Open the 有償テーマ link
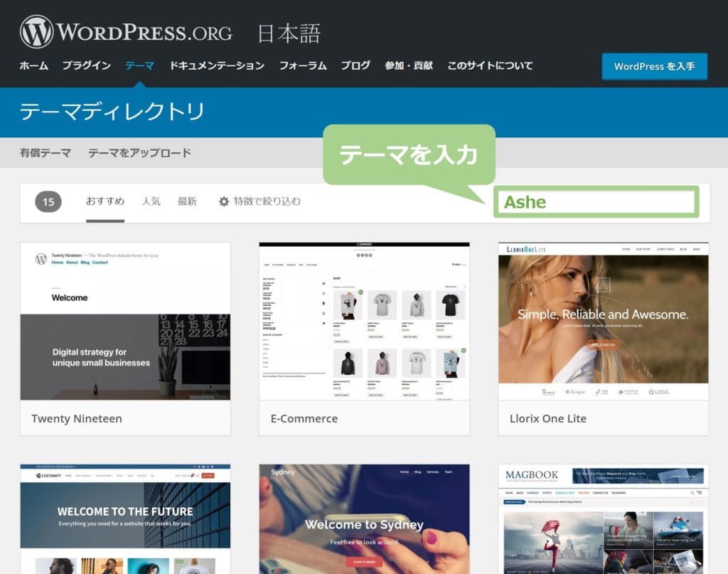728x574 pixels. pyautogui.click(x=45, y=153)
